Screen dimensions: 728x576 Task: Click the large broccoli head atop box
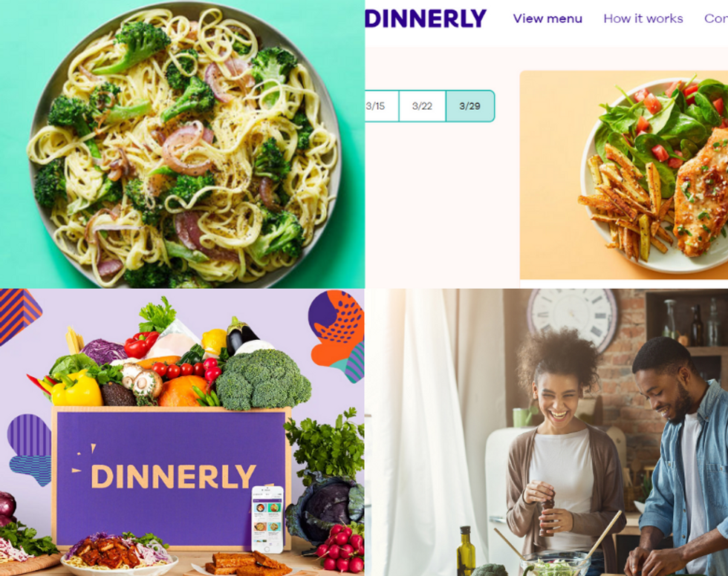(262, 379)
